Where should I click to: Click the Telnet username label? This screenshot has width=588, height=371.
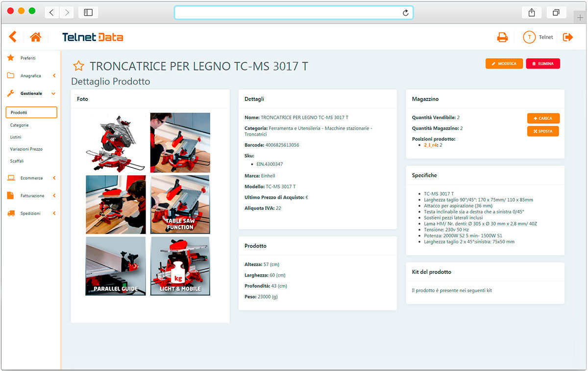[x=546, y=37]
